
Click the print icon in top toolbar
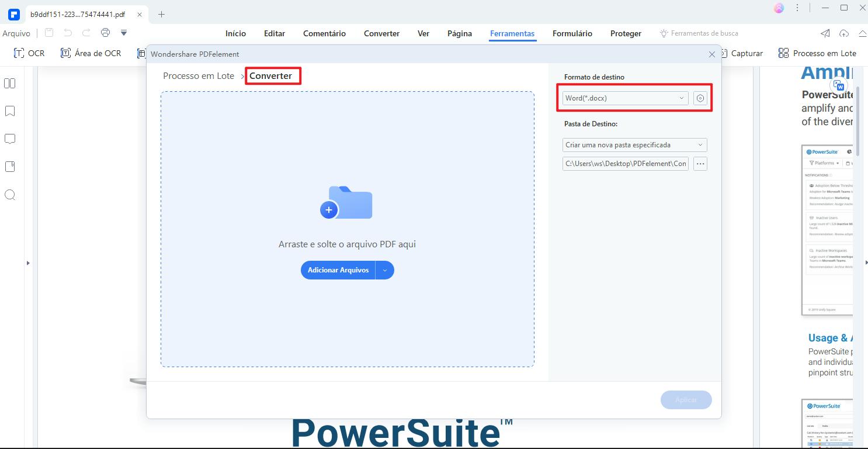click(x=105, y=33)
